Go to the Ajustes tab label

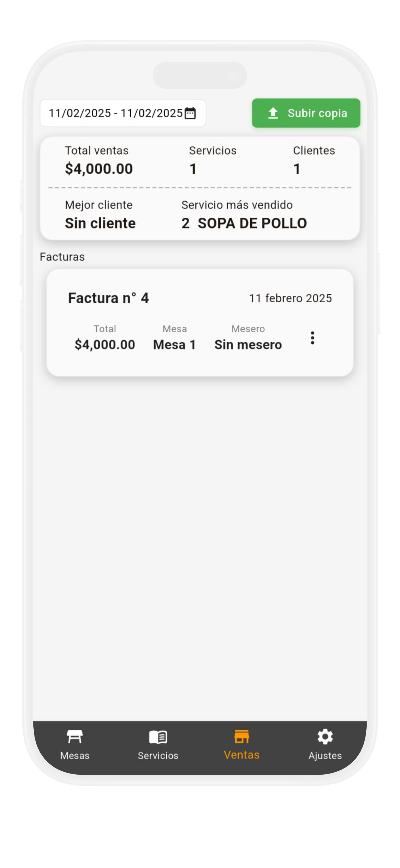325,755
